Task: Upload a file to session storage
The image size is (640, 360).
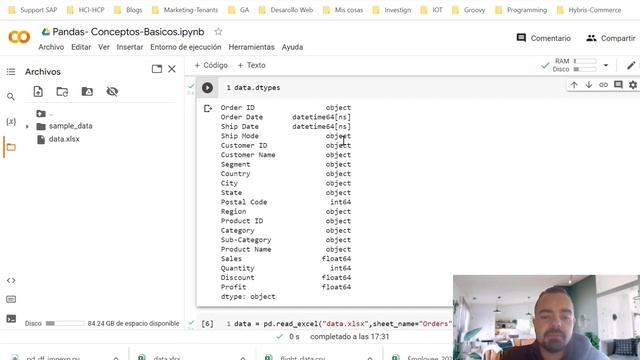Action: tap(38, 91)
